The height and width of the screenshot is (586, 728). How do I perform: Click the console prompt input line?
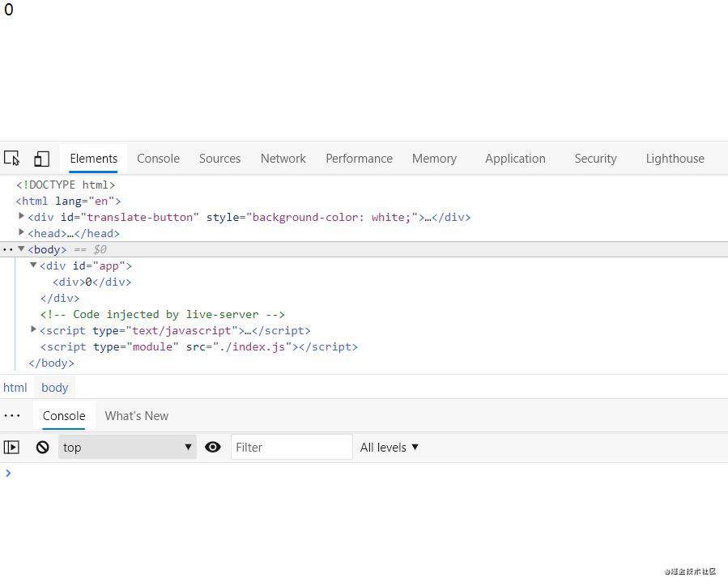tap(364, 473)
